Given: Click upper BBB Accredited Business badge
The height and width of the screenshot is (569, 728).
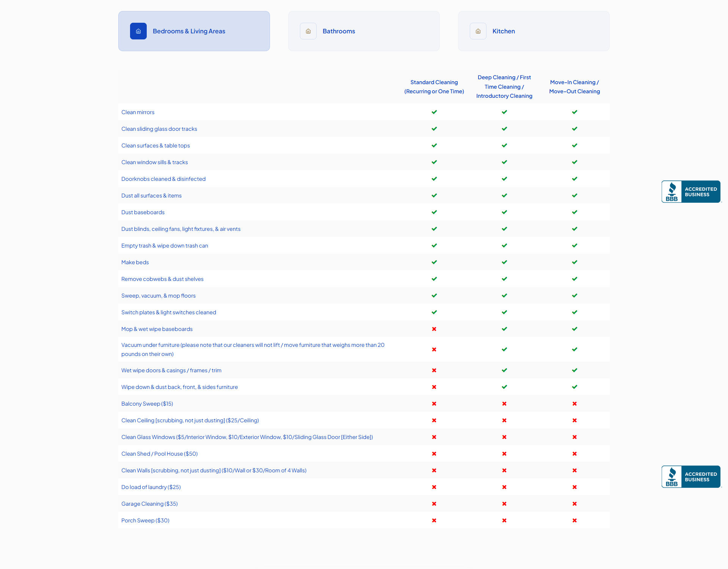Looking at the screenshot, I should (691, 192).
